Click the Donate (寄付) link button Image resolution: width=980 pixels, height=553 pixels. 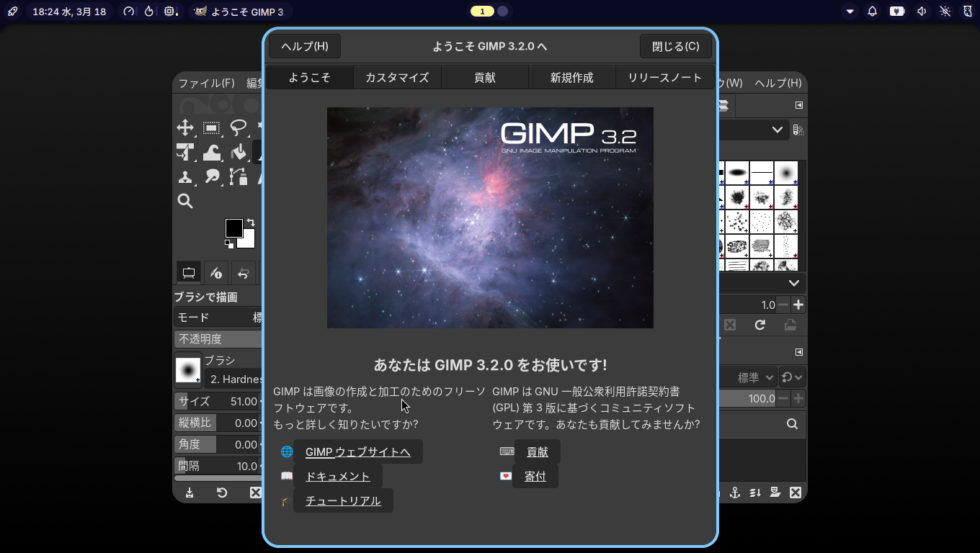point(535,477)
